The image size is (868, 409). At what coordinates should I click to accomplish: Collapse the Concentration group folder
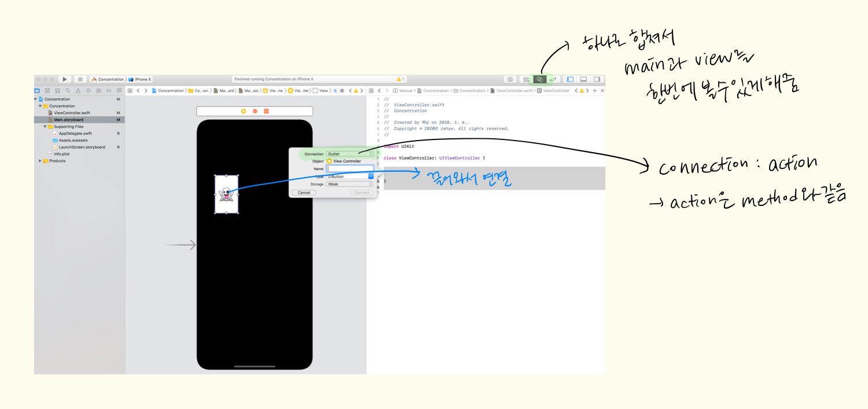pyautogui.click(x=41, y=106)
